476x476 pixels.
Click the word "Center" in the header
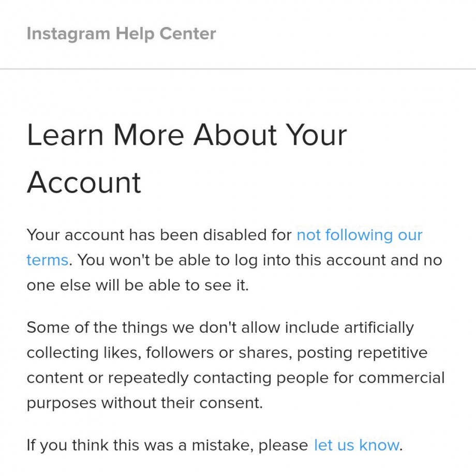pos(188,34)
